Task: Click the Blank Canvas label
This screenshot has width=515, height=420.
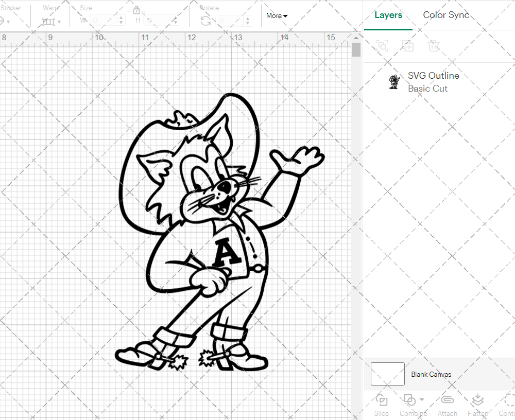Action: (x=432, y=374)
